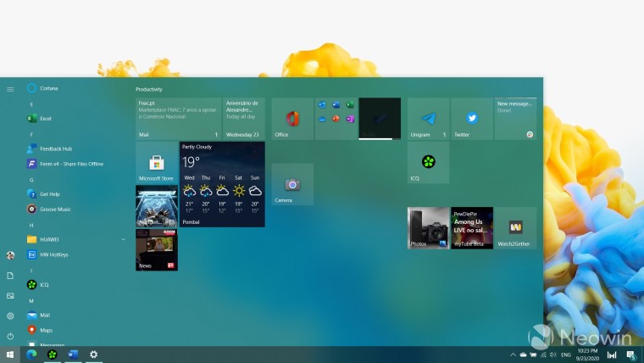Open the Office tile

click(292, 119)
